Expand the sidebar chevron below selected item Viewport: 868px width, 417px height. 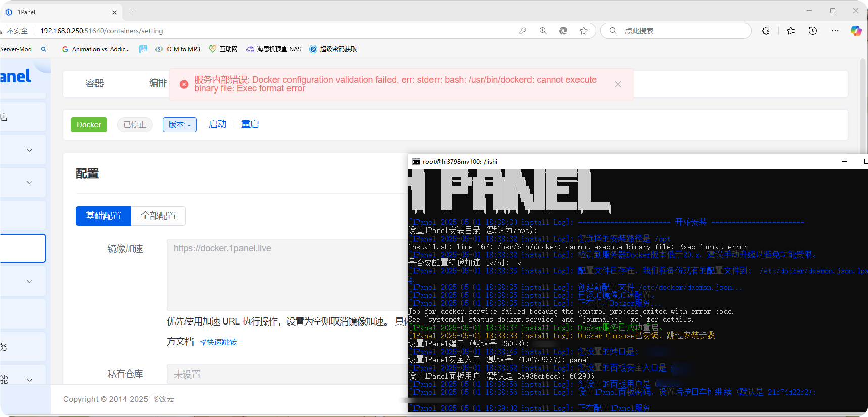pyautogui.click(x=29, y=281)
